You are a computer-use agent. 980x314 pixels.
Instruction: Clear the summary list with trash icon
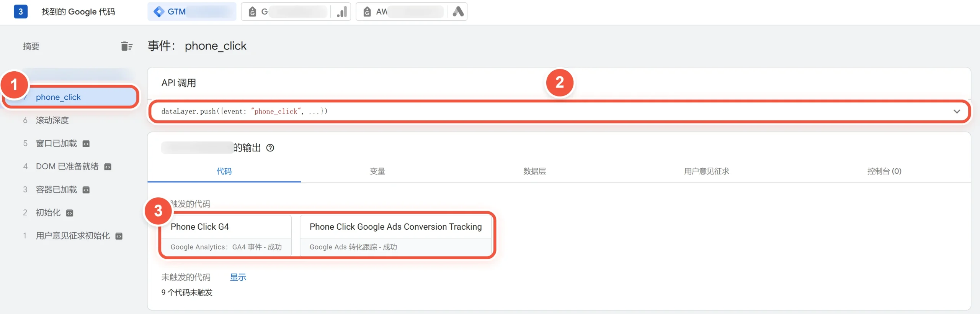(127, 46)
